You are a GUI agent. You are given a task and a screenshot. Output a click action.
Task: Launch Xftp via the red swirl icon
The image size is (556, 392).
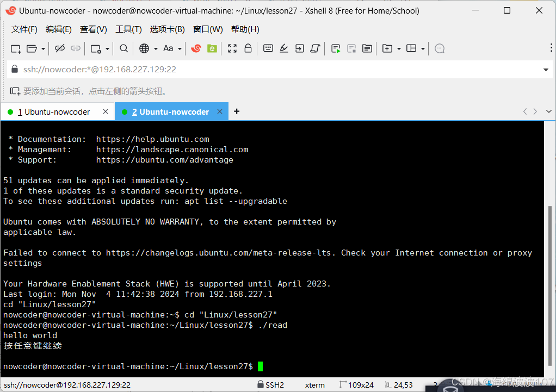pyautogui.click(x=196, y=48)
